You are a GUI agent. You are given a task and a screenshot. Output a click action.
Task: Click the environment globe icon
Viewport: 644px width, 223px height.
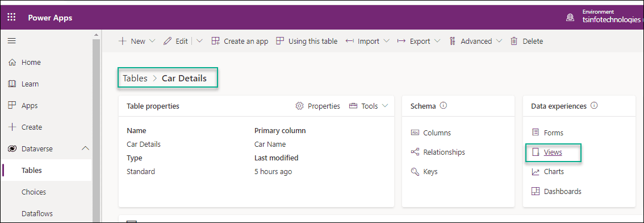click(570, 18)
